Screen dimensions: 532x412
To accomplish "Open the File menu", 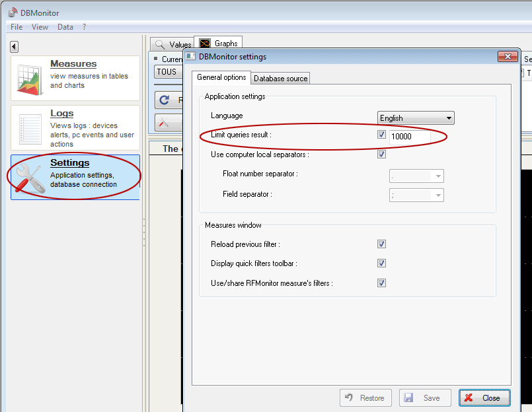I will click(17, 27).
